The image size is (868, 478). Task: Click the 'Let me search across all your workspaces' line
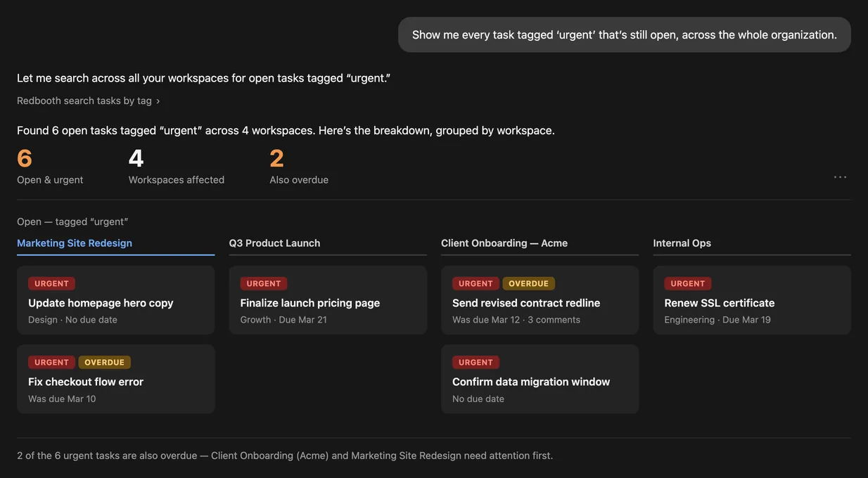203,78
